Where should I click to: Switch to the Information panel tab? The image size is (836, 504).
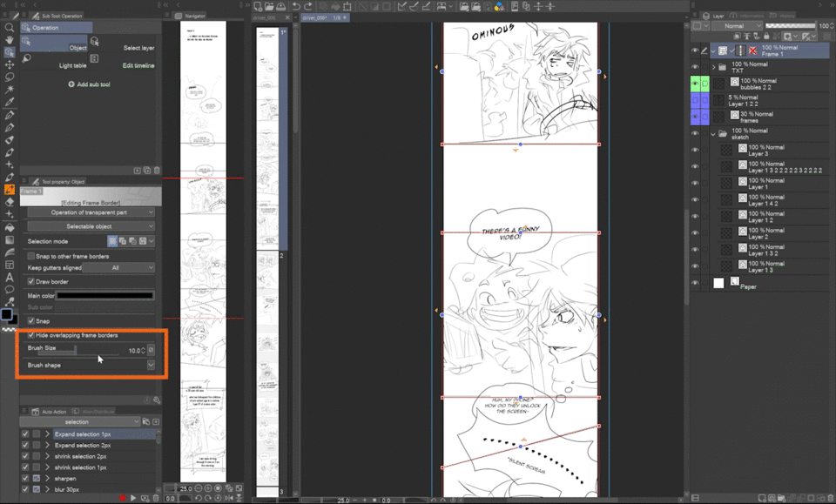coord(748,16)
